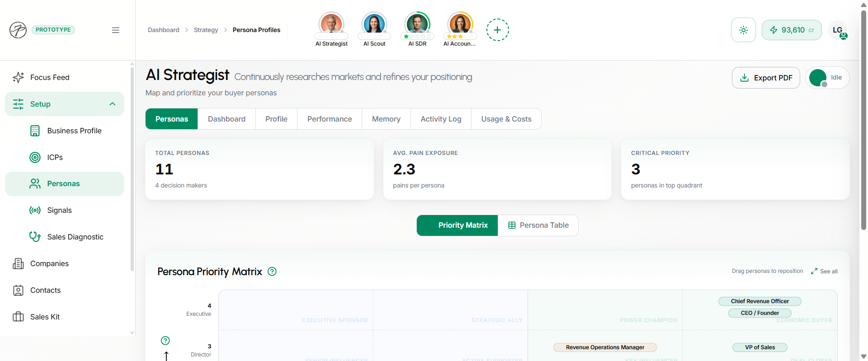Open the 93,610 credits balance
Image resolution: width=868 pixels, height=361 pixels.
point(792,30)
